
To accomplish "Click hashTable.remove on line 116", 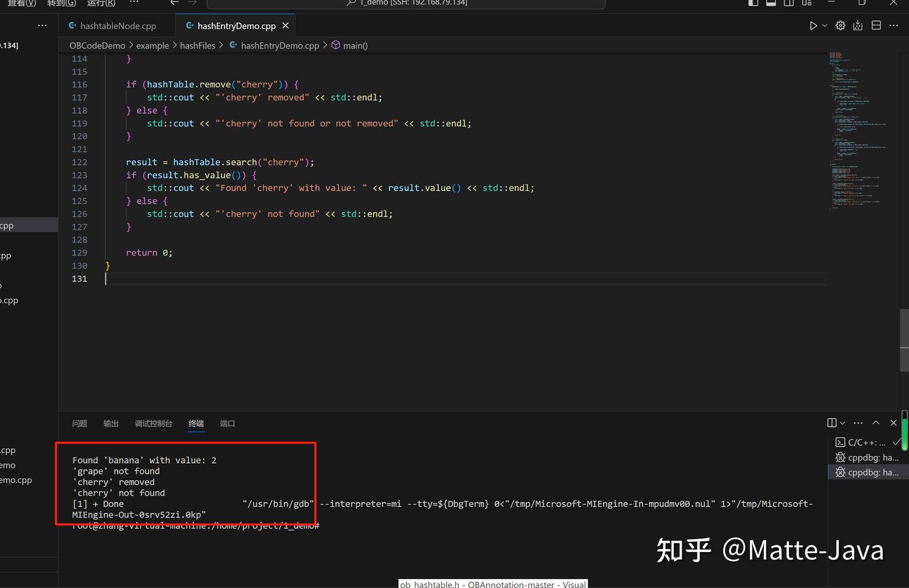I will coord(189,85).
